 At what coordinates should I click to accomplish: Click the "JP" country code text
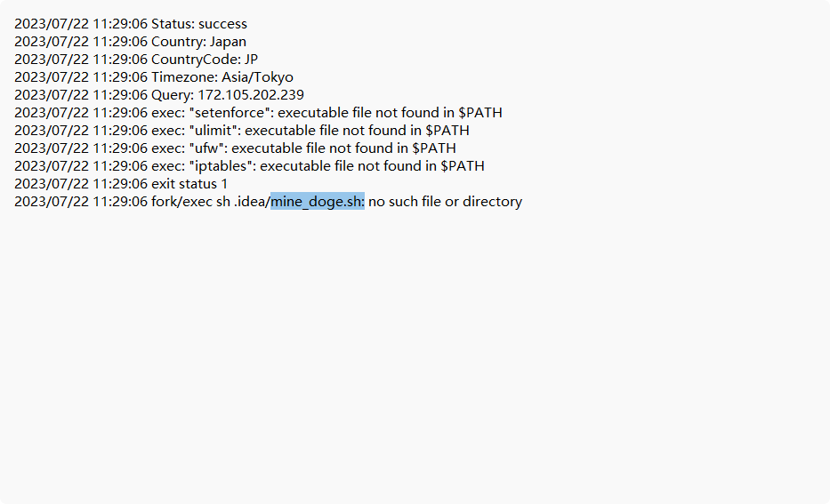click(x=251, y=60)
